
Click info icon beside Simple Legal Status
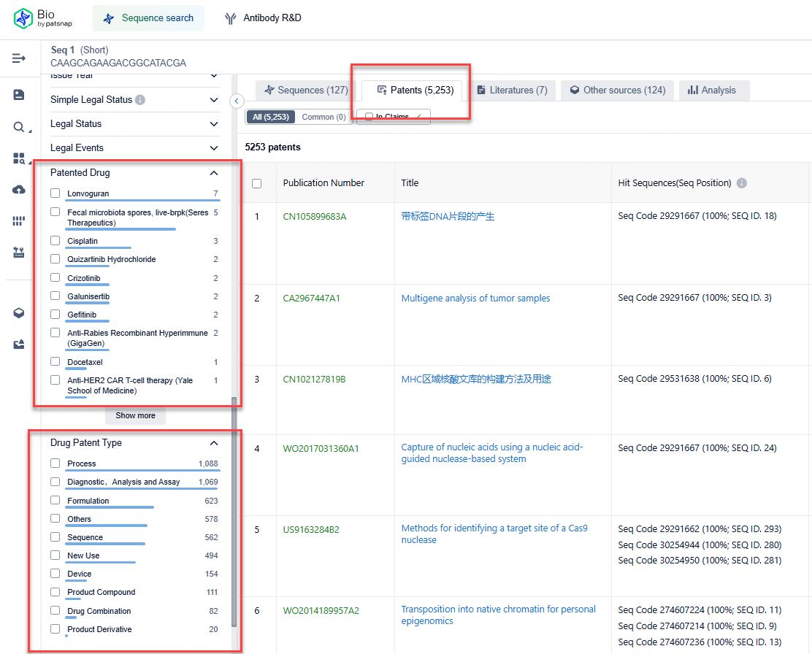[140, 100]
